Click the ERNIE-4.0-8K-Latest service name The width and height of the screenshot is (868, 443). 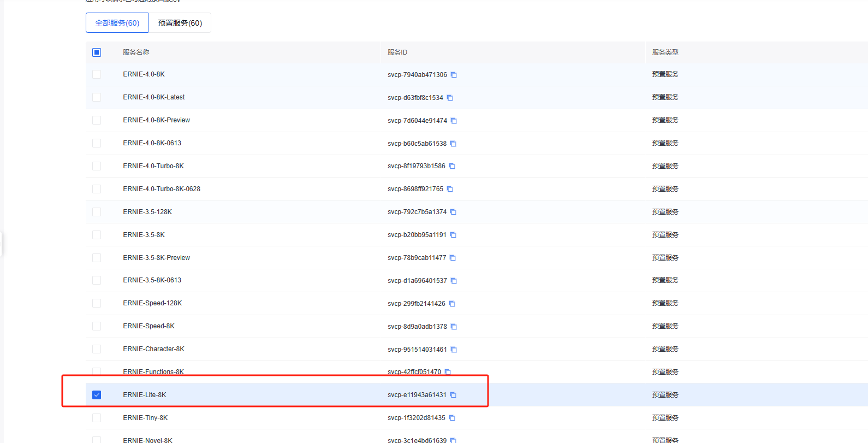click(154, 97)
